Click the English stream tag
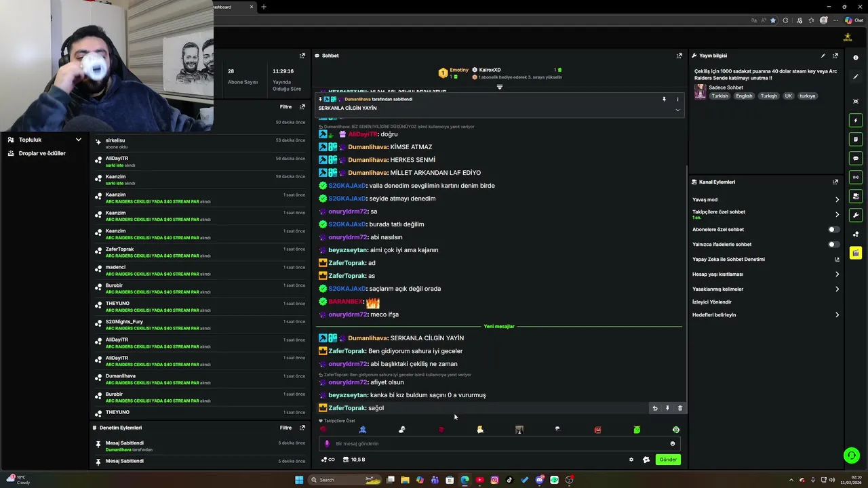Viewport: 868px width, 488px height. click(744, 96)
